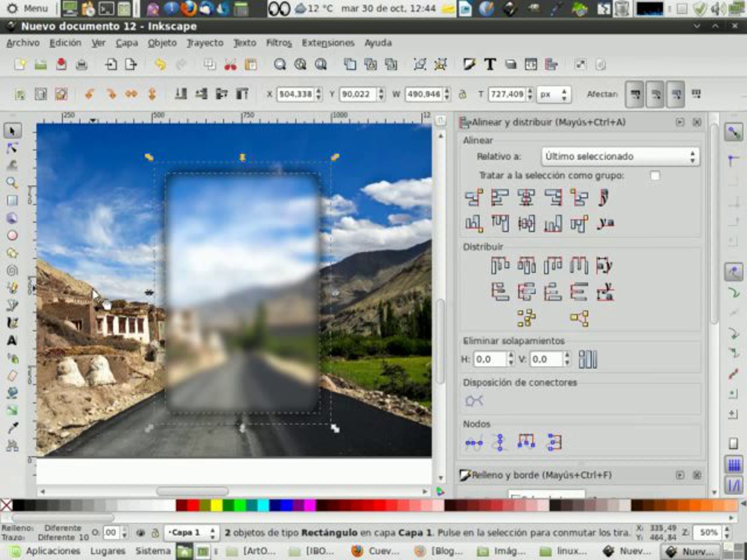Open the 'Relativo a' dropdown
The image size is (747, 560).
[x=620, y=156]
